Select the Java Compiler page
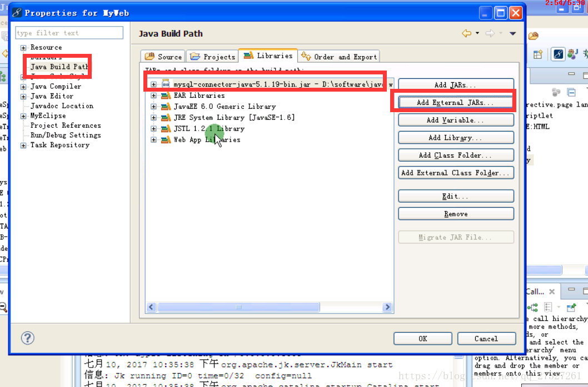This screenshot has width=588, height=387. pyautogui.click(x=56, y=87)
